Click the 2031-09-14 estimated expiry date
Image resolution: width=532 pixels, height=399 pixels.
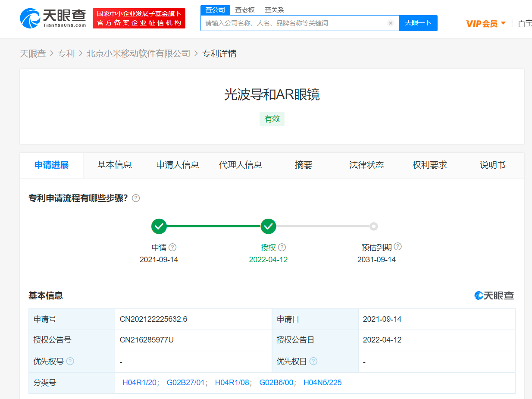[x=376, y=260]
